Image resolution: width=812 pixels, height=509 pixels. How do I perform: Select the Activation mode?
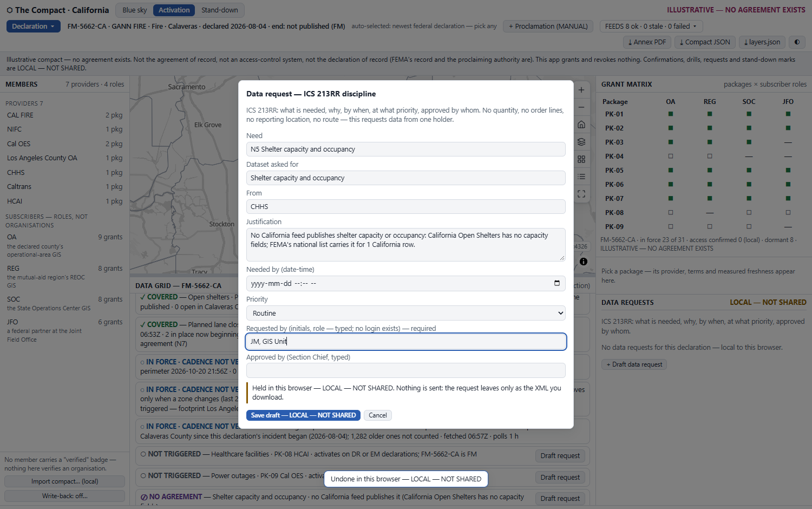[174, 10]
